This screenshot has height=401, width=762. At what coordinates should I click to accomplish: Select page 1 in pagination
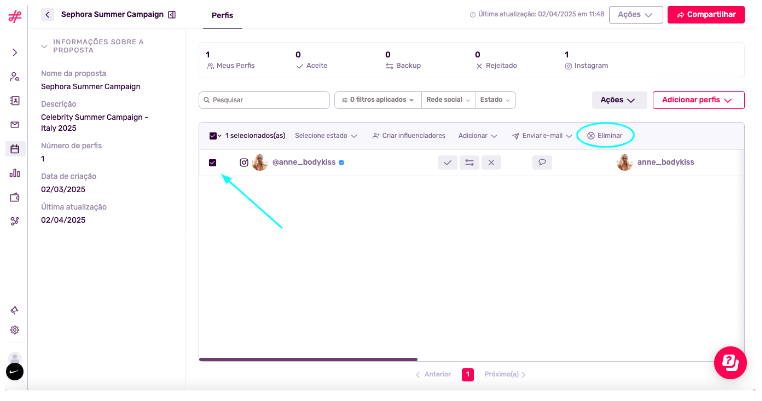tap(468, 374)
